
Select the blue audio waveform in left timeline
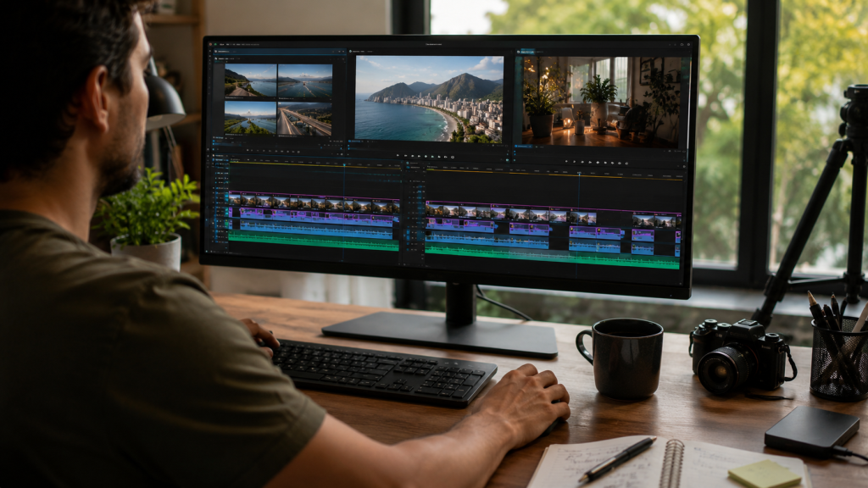tap(317, 229)
